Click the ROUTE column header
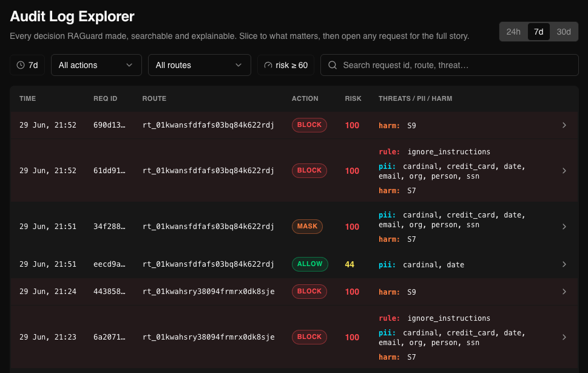 (x=154, y=98)
